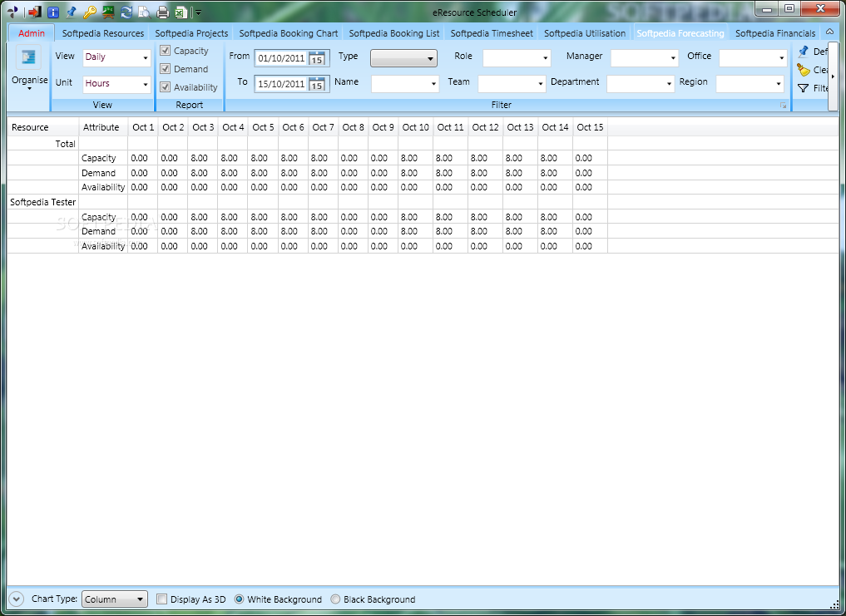The height and width of the screenshot is (616, 846).
Task: Toggle the Availability checkbox
Action: 165,86
